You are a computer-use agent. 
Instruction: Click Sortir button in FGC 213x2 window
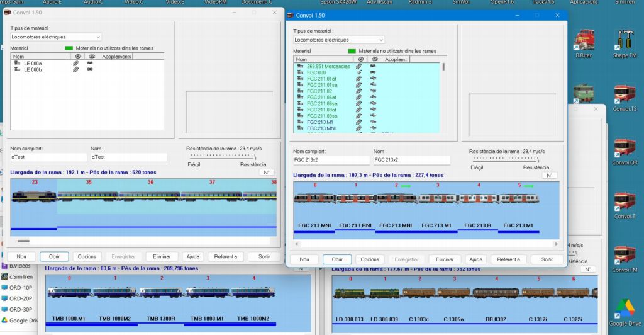(x=547, y=259)
